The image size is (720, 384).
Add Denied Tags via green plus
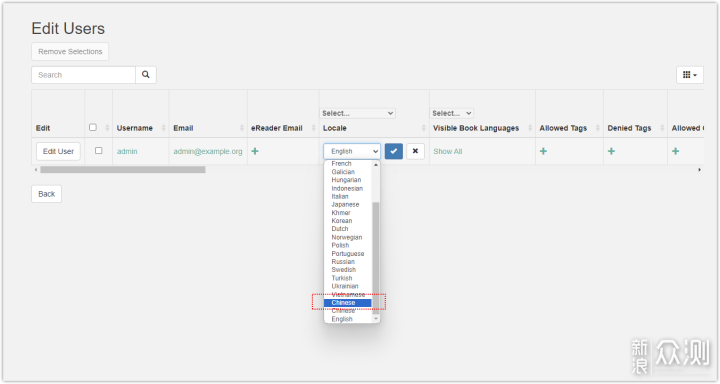point(611,151)
